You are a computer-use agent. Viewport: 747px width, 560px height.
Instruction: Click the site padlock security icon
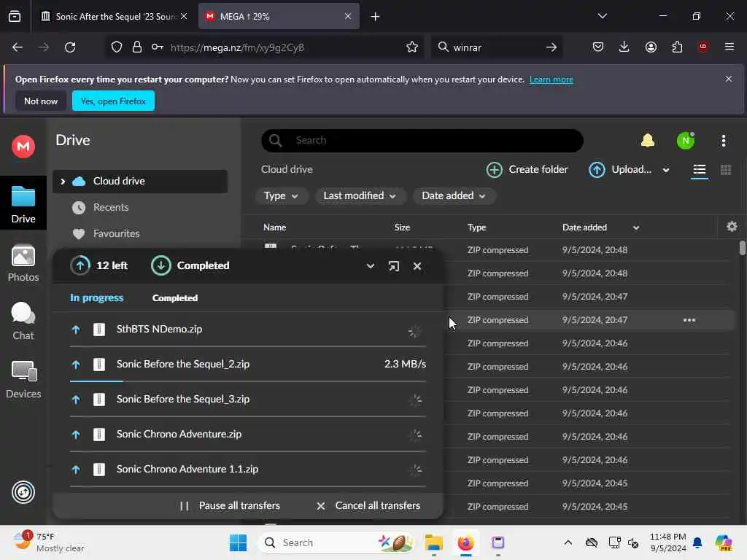pos(137,47)
